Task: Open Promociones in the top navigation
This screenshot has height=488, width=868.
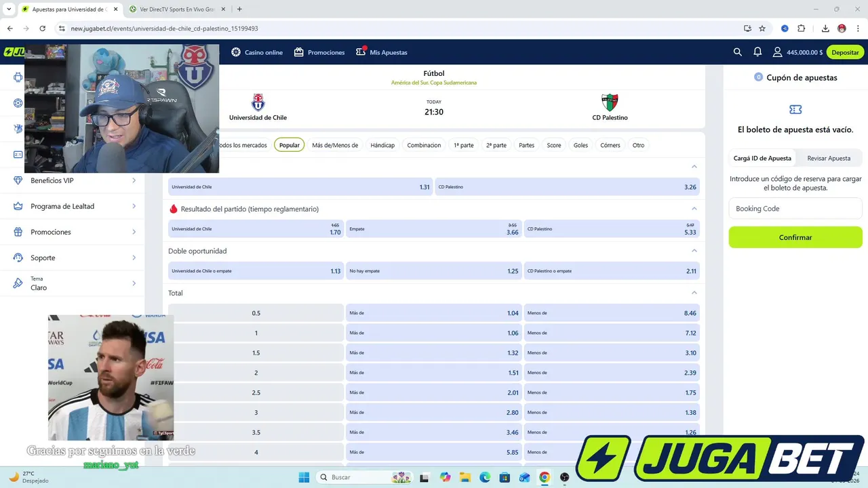Action: point(319,52)
